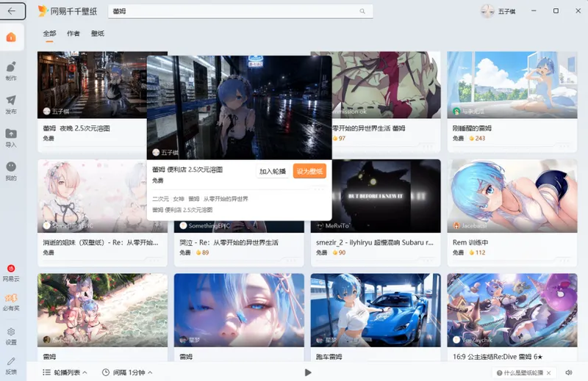Open 零开始的异世界生活 蕾姆 thumbnail

tap(387, 85)
